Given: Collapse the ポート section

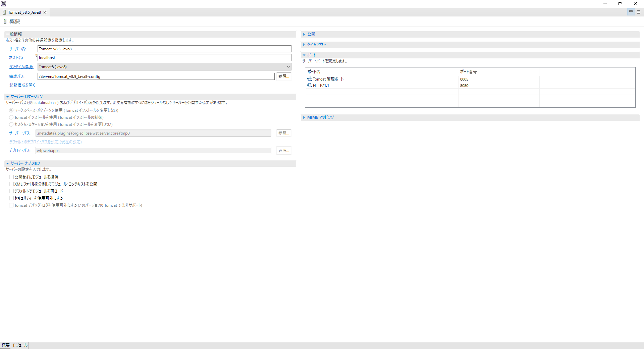Looking at the screenshot, I should [x=304, y=55].
